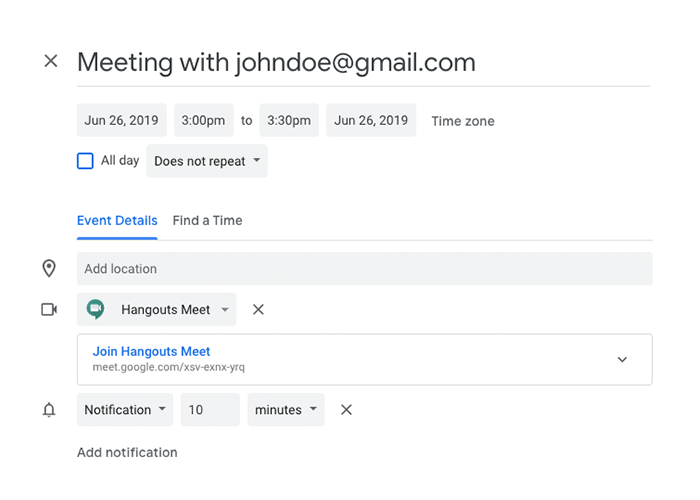The height and width of the screenshot is (500, 700).
Task: Remove the 10 minute notification
Action: (346, 410)
